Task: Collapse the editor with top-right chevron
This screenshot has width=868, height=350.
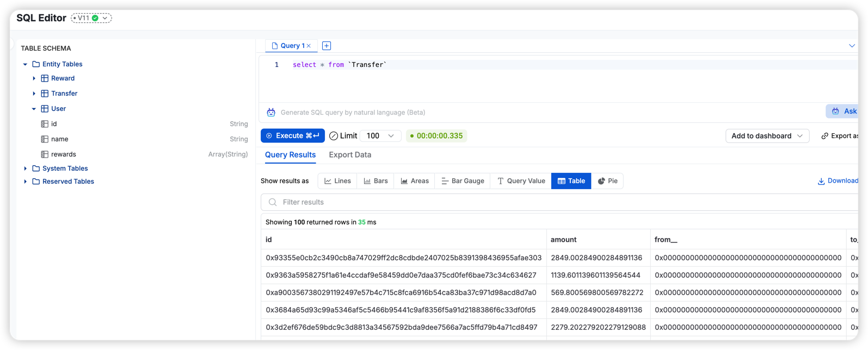Action: pos(852,46)
